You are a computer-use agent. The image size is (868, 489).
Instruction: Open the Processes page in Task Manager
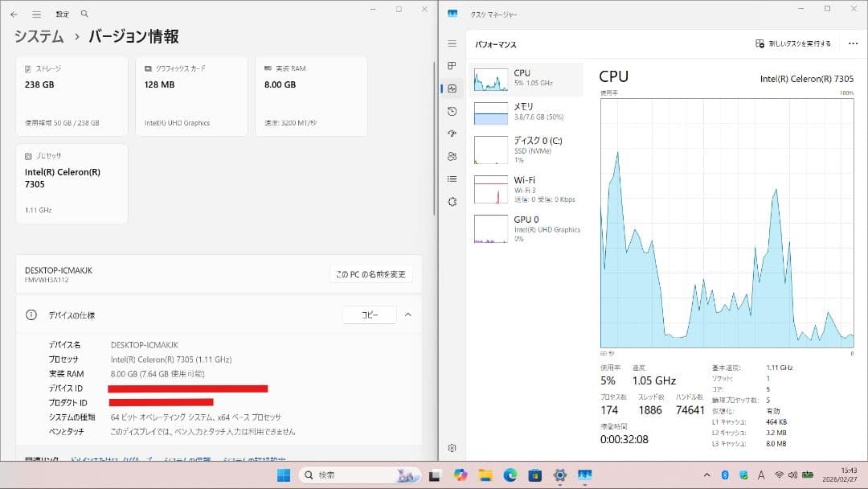click(452, 66)
